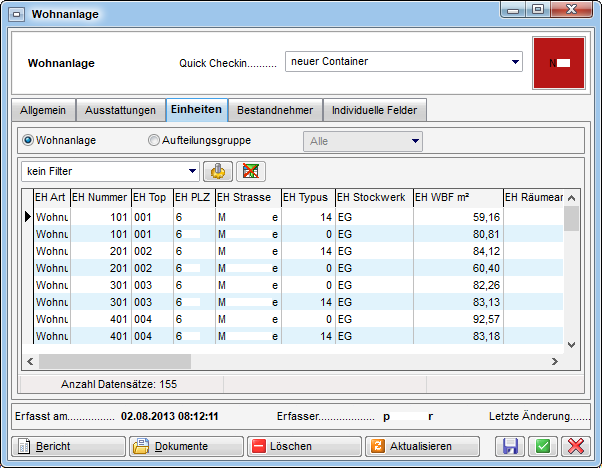Select the cell with area 80,81
The width and height of the screenshot is (602, 468).
[458, 234]
